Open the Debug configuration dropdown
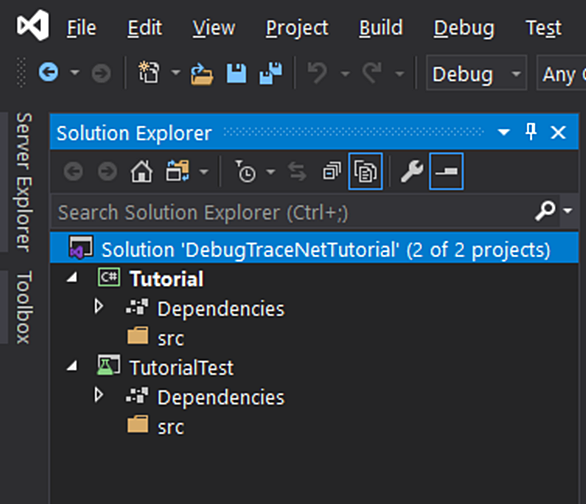The width and height of the screenshot is (586, 504). click(x=476, y=73)
